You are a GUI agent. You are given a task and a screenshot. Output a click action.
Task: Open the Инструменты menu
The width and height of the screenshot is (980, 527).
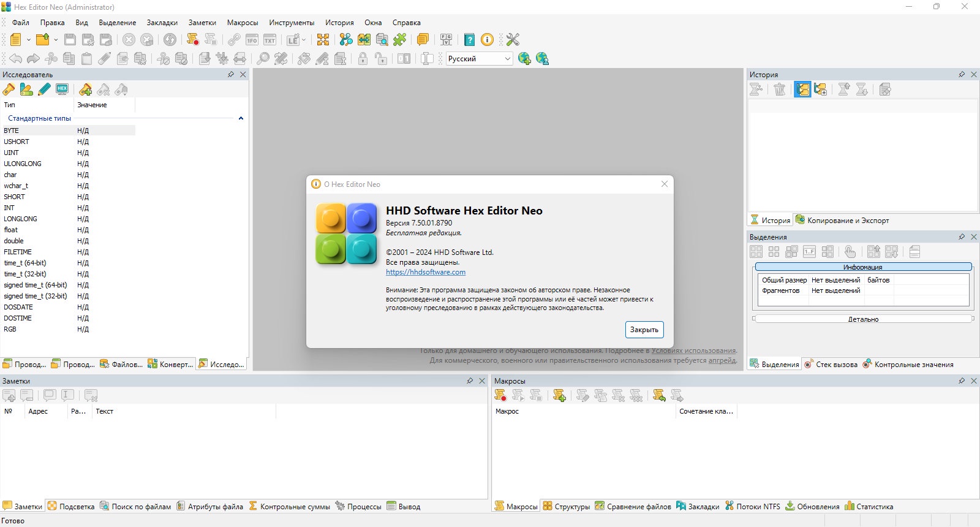[292, 23]
